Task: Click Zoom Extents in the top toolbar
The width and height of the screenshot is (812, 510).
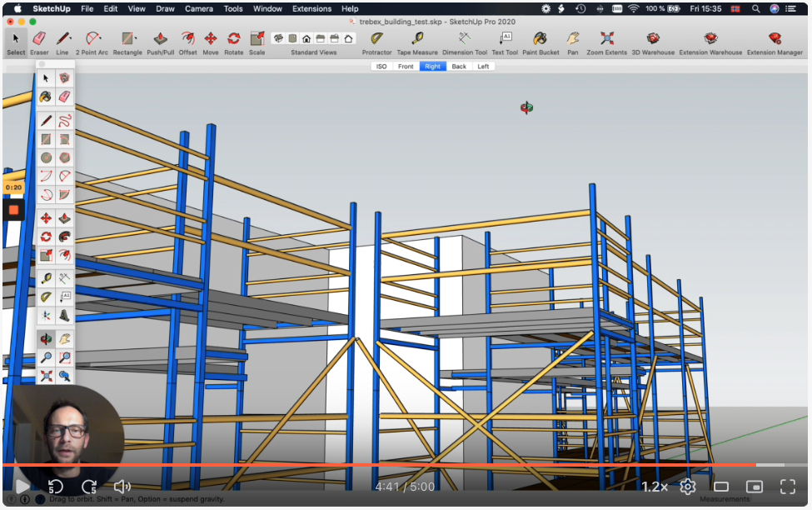Action: [607, 42]
